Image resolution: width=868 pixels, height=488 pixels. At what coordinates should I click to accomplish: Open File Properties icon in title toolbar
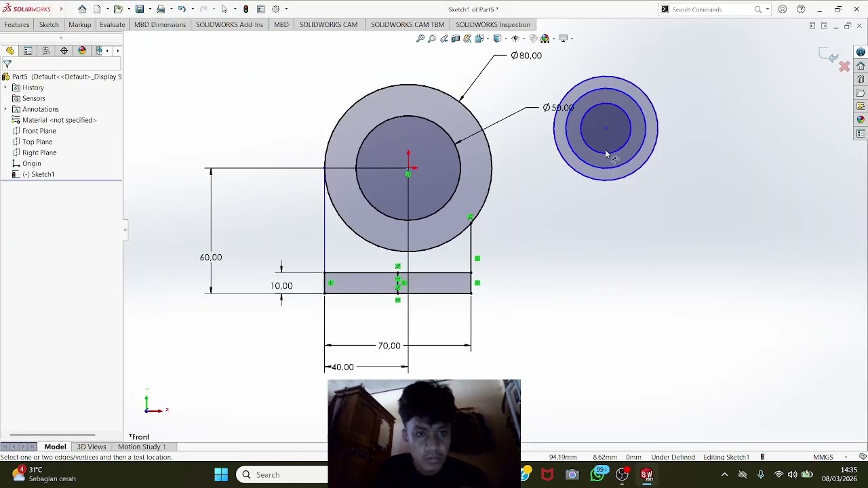[x=260, y=9]
